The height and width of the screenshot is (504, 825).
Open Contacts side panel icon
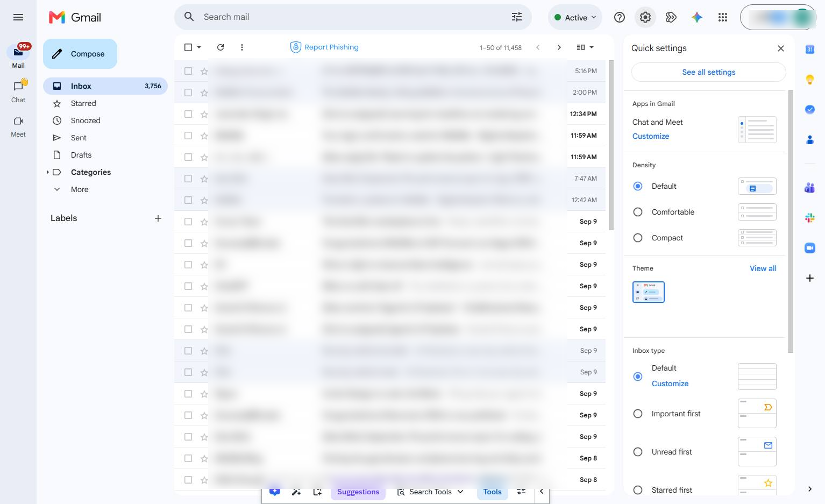[810, 140]
